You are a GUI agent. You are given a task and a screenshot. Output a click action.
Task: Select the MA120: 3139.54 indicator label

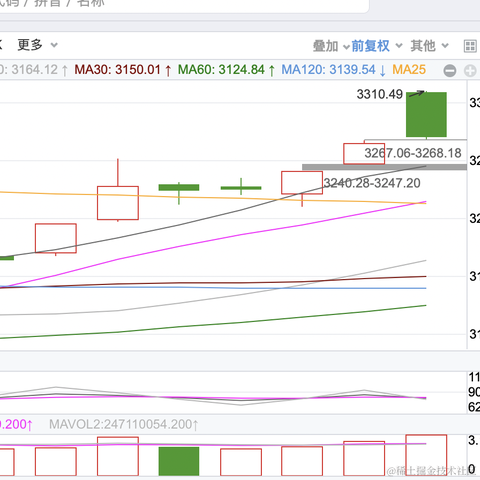coord(334,70)
